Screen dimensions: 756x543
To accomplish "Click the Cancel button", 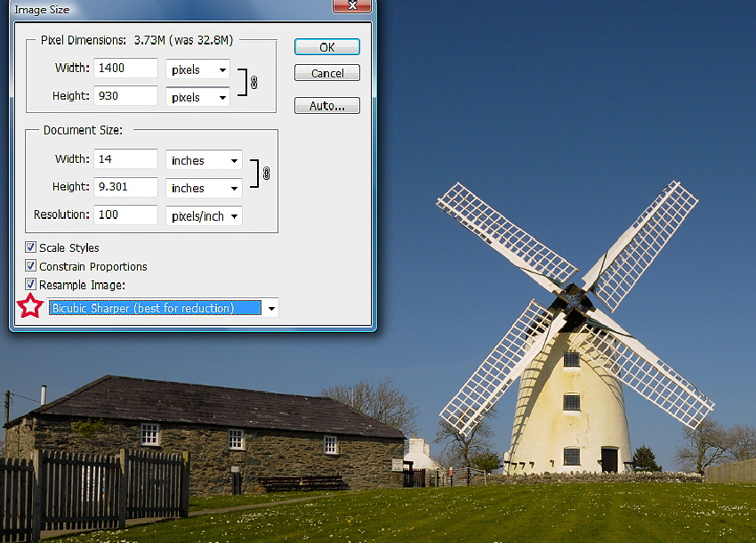I will tap(326, 73).
